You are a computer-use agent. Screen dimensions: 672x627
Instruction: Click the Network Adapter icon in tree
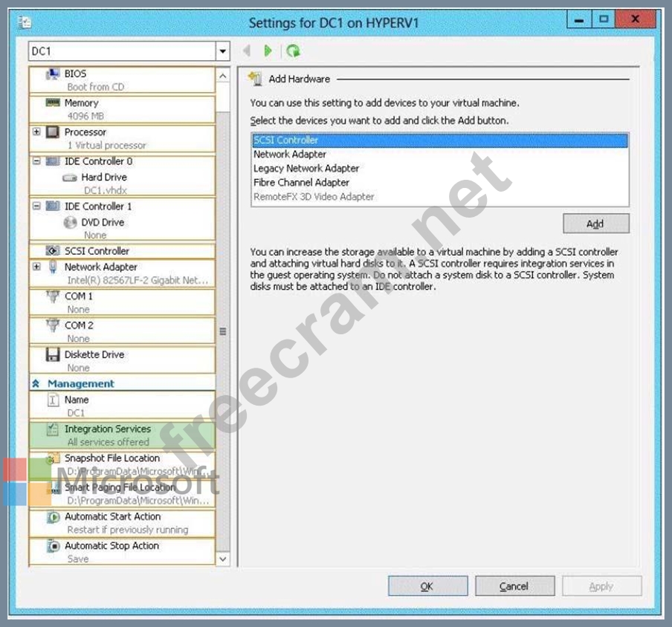coord(53,267)
